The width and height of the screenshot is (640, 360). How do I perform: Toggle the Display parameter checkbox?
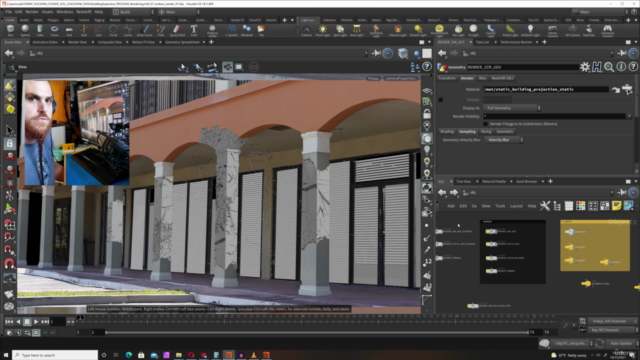pyautogui.click(x=440, y=100)
